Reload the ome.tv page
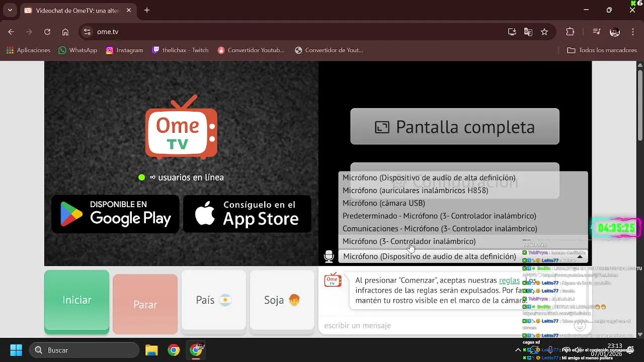644x362 pixels. coord(47,32)
